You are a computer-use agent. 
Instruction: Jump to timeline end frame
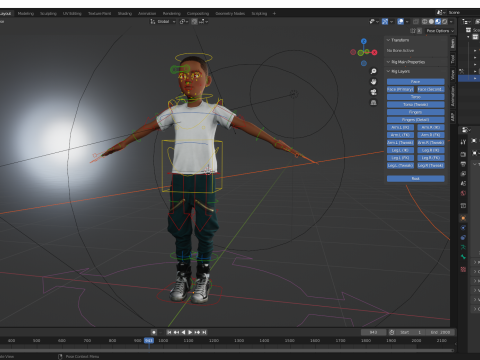204,332
